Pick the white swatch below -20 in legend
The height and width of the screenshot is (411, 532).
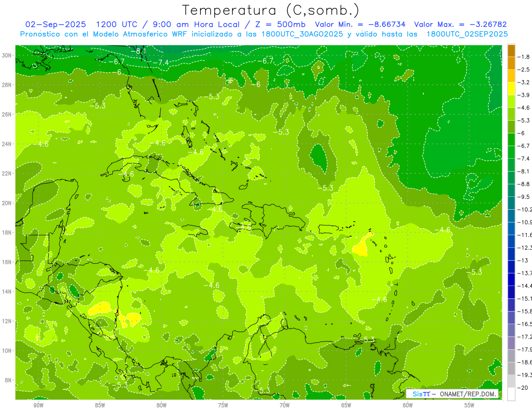(x=511, y=394)
